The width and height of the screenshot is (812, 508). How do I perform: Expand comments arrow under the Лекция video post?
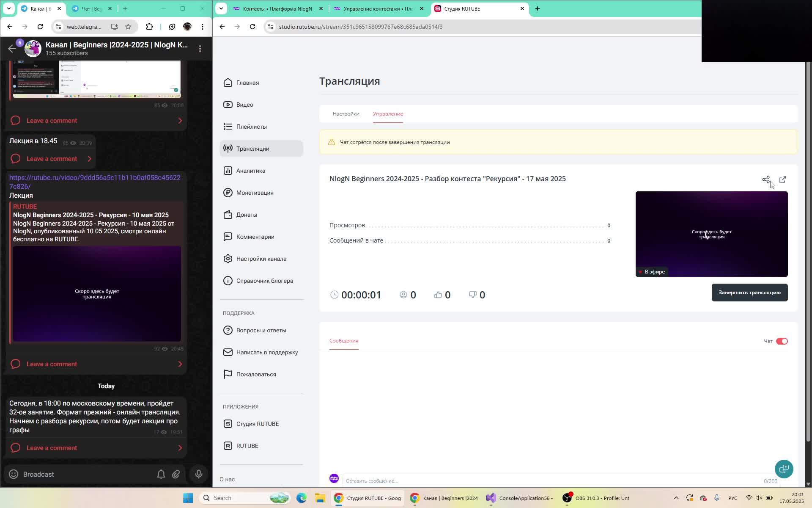click(180, 364)
